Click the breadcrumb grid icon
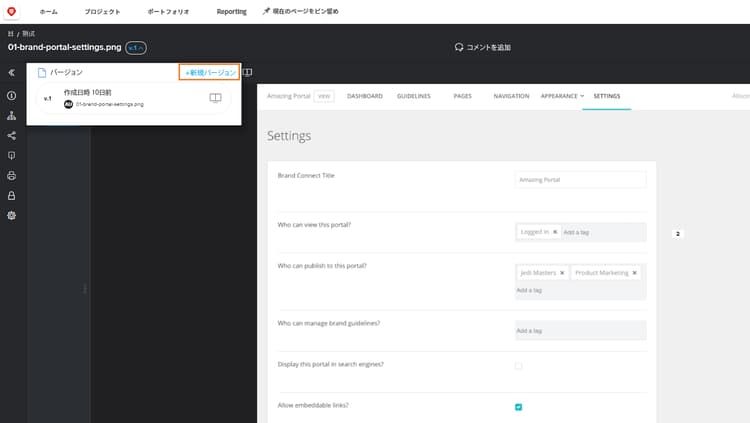This screenshot has height=423, width=750. coord(11,33)
